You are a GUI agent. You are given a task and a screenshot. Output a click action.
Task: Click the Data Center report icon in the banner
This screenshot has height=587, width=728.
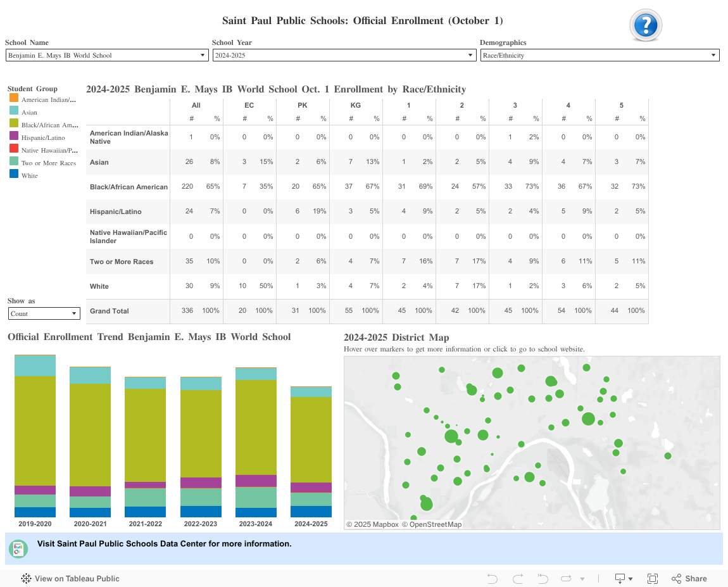tap(17, 548)
